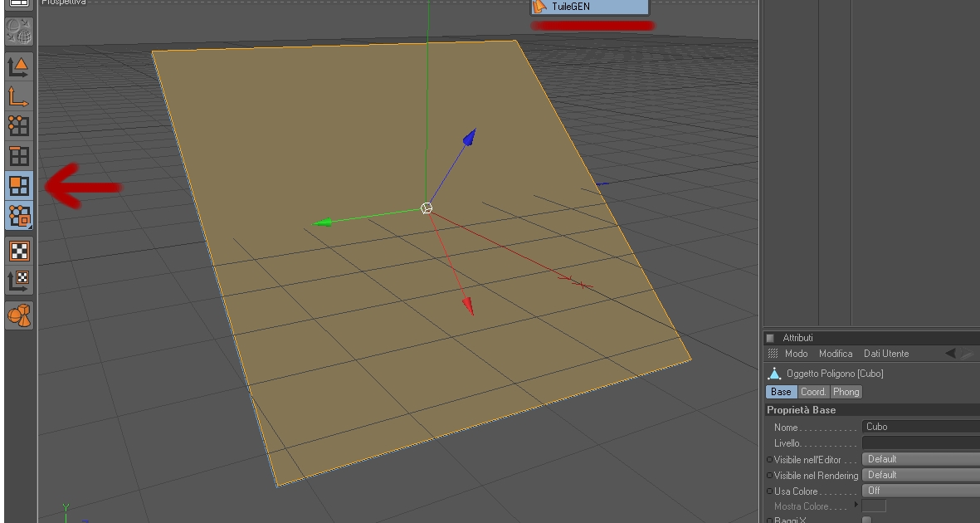Click the Nome field containing Cubo
Image resolution: width=980 pixels, height=523 pixels.
coord(920,427)
